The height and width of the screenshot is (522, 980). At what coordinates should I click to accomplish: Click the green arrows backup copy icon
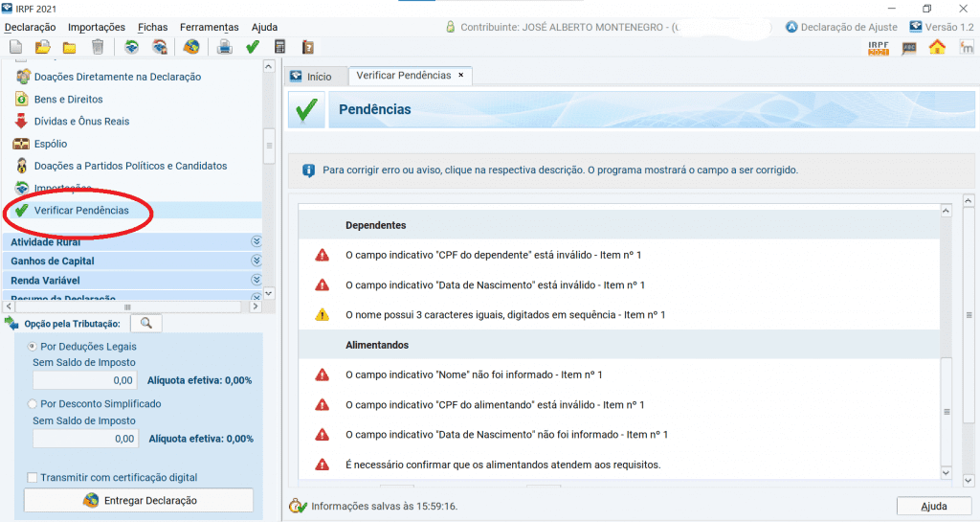pos(131,47)
